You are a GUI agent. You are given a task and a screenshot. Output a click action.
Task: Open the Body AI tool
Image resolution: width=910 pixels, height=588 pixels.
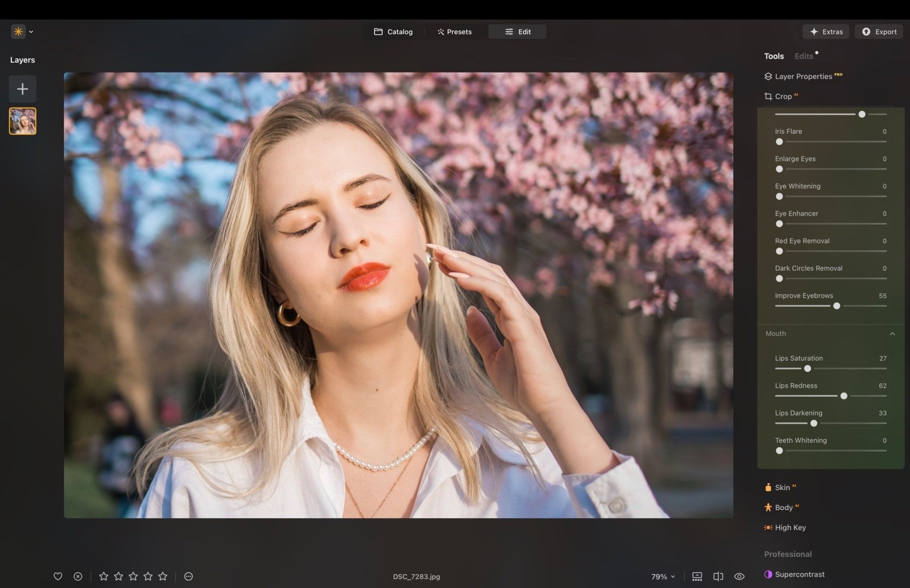[784, 507]
